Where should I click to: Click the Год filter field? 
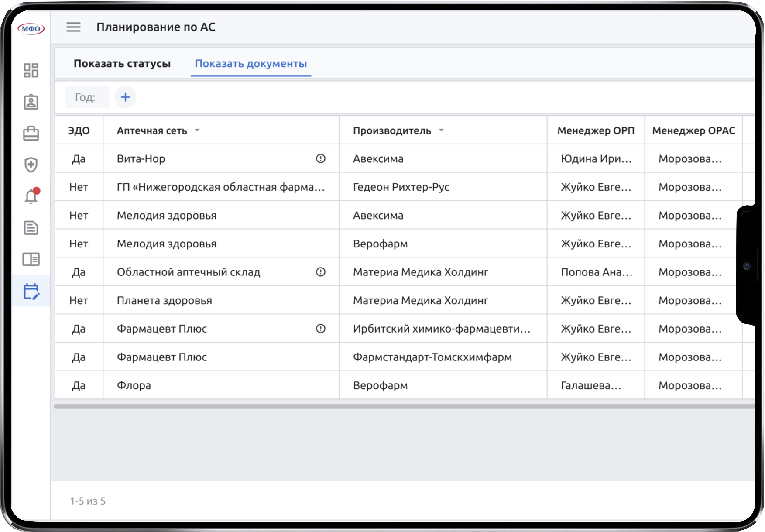point(87,97)
